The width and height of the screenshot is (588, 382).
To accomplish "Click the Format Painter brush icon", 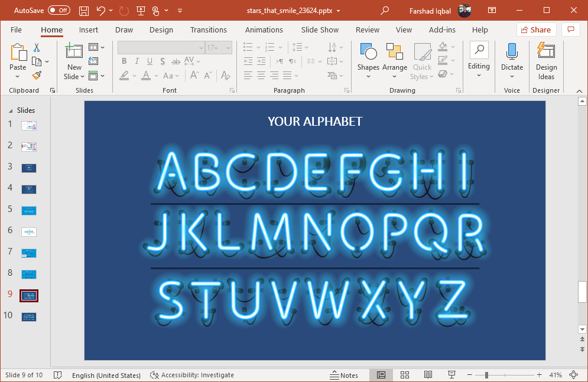I will (x=37, y=76).
